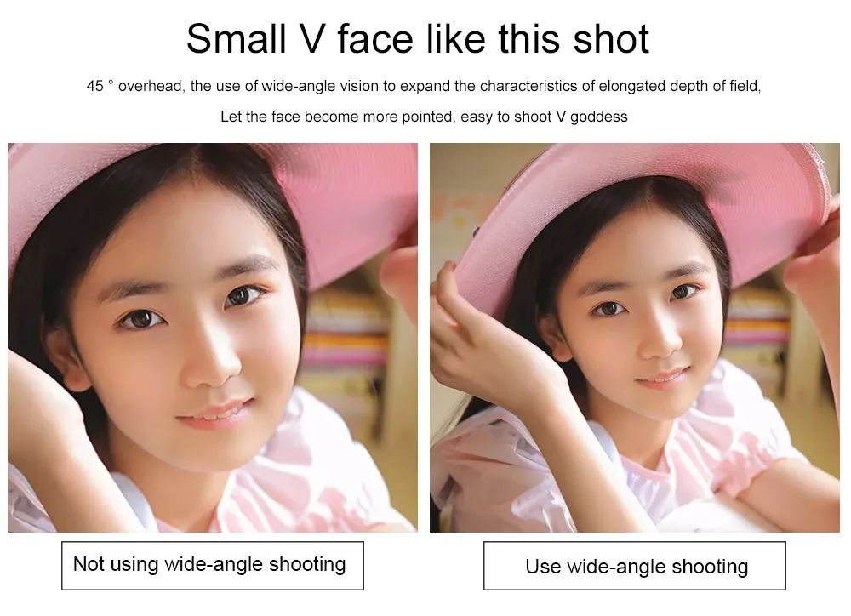Open the right wide-angle comparison photo
Viewport: 851px width, 616px height.
[635, 337]
